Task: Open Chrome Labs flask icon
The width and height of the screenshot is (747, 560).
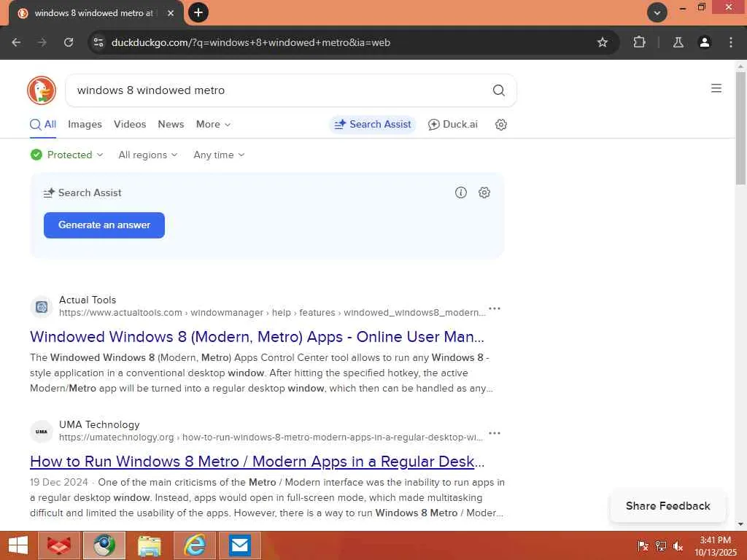Action: pos(678,42)
